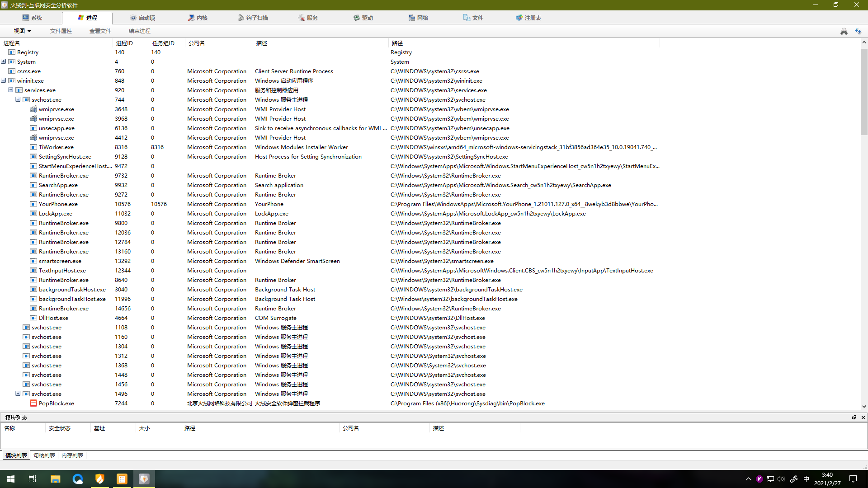Open the 句柄列表 bottom tab
868x488 pixels.
(x=44, y=455)
